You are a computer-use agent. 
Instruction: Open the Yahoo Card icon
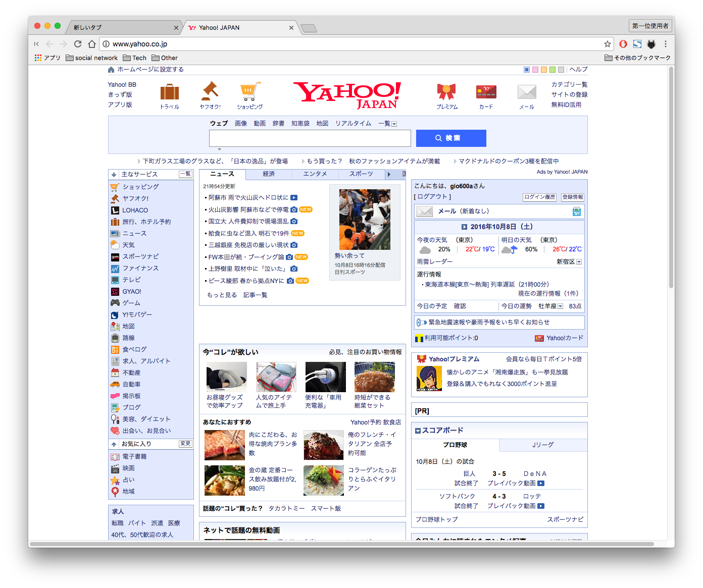point(486,92)
